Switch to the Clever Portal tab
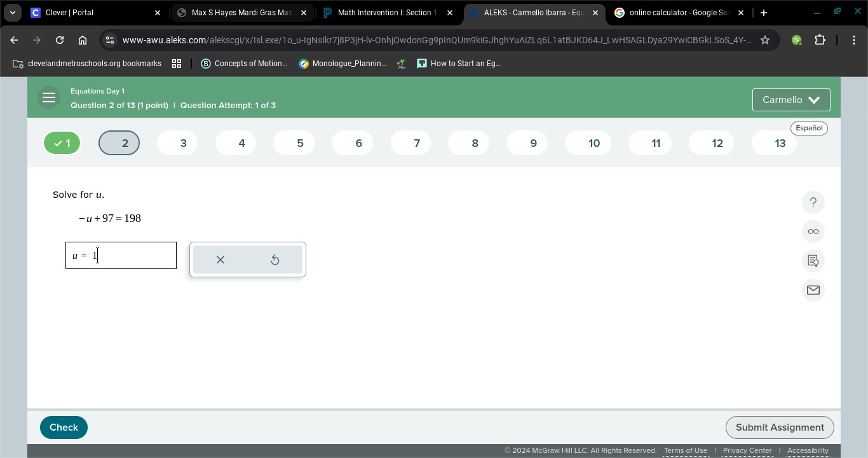This screenshot has width=868, height=458. 95,13
